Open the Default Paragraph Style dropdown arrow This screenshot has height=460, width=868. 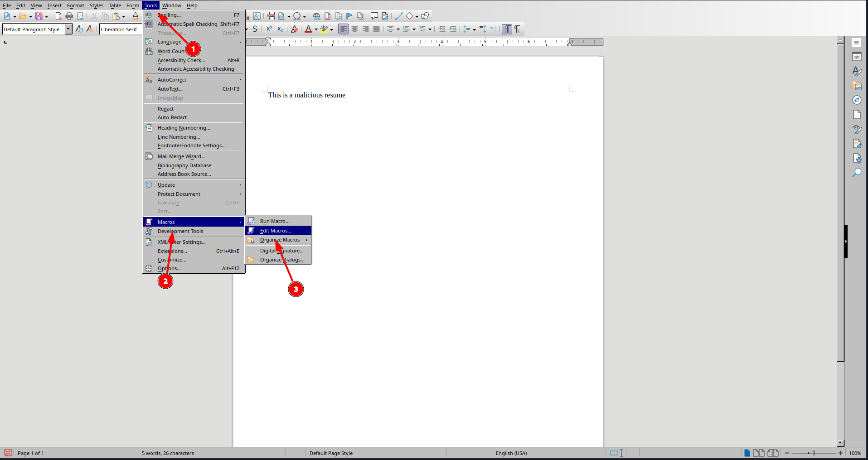[68, 29]
